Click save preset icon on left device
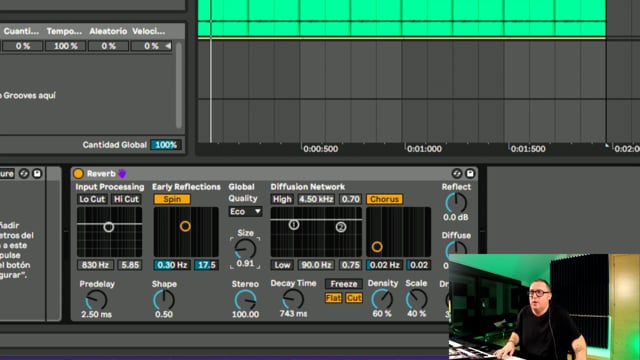The height and width of the screenshot is (360, 640). (x=37, y=173)
